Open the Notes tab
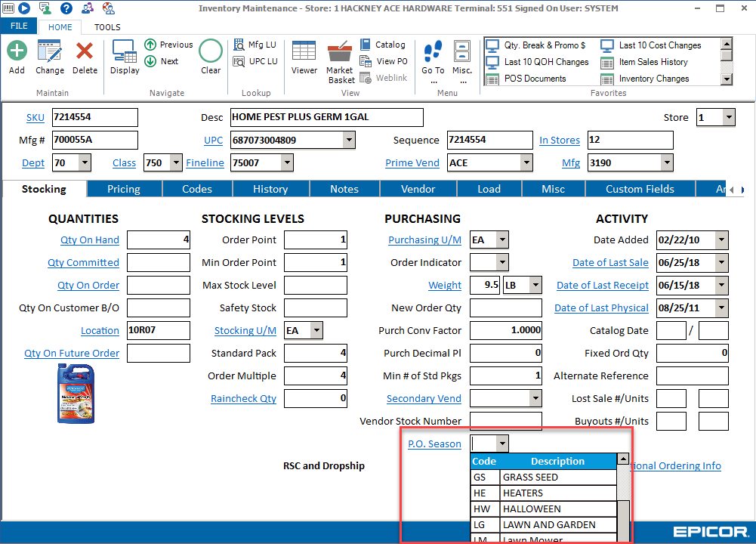Viewport: 756px width, 544px height. click(344, 189)
